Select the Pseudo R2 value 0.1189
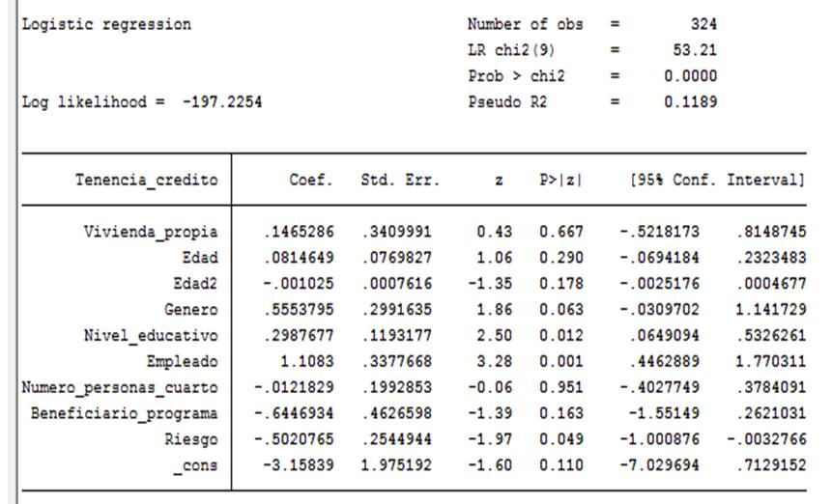The width and height of the screenshot is (832, 504). 691,102
